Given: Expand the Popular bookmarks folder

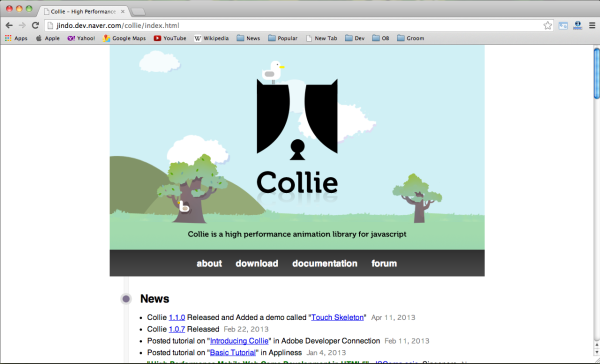Looking at the screenshot, I should click(283, 38).
